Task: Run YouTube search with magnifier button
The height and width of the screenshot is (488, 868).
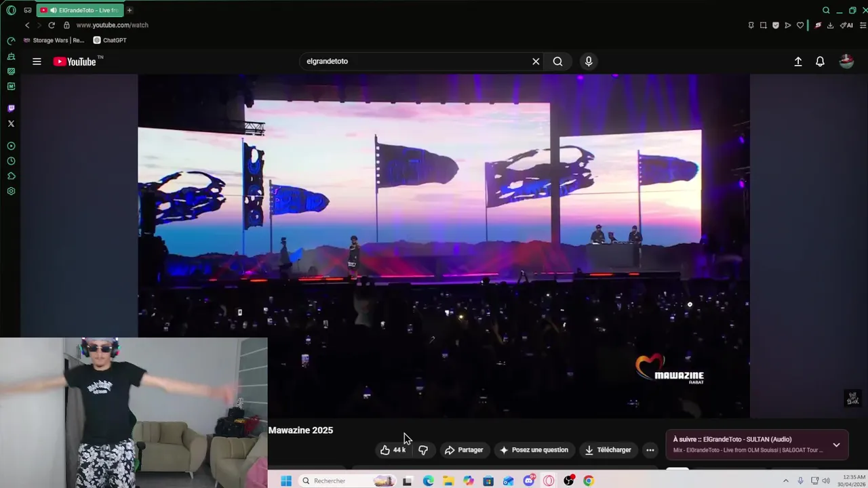Action: coord(557,62)
